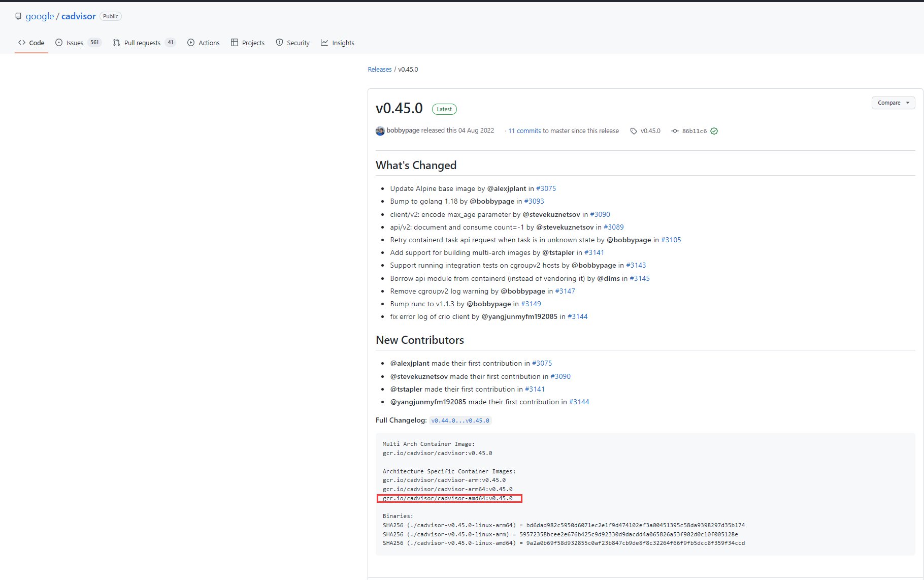This screenshot has height=580, width=924.
Task: Open the v0.45.0 tag link
Action: (650, 131)
